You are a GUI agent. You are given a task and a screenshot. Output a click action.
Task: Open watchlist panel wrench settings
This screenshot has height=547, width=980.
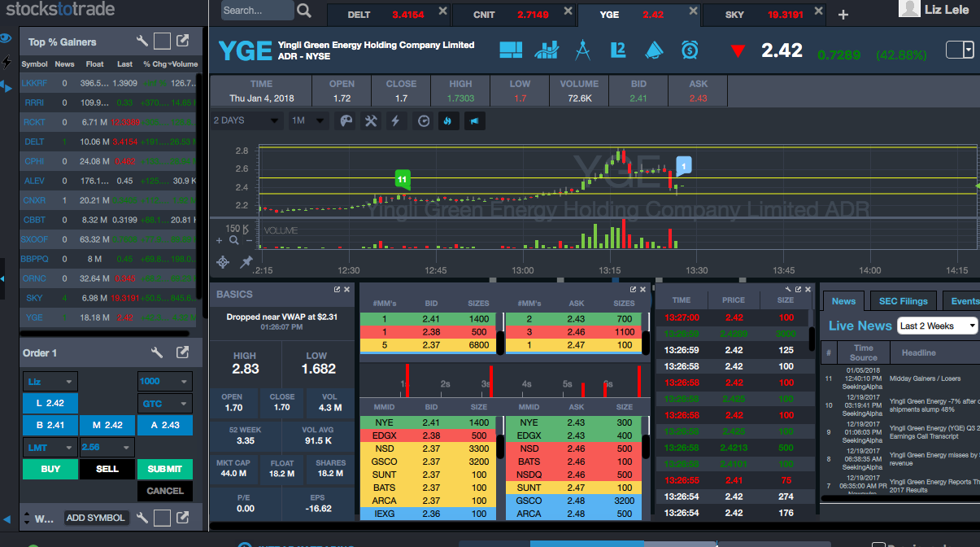click(142, 518)
